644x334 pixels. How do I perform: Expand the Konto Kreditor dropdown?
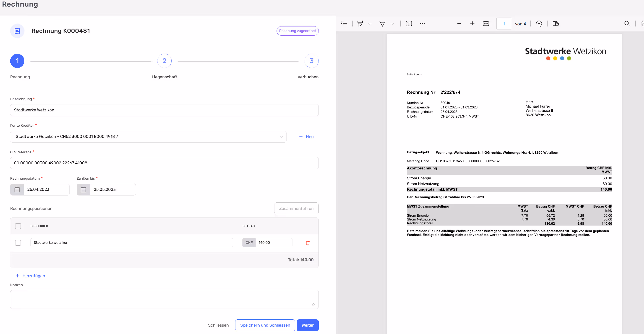point(281,137)
